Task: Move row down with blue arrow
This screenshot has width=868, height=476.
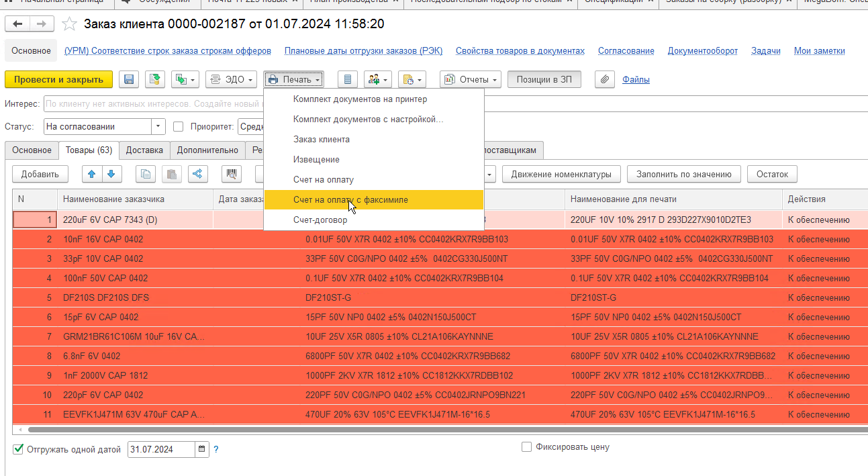Action: (x=111, y=174)
